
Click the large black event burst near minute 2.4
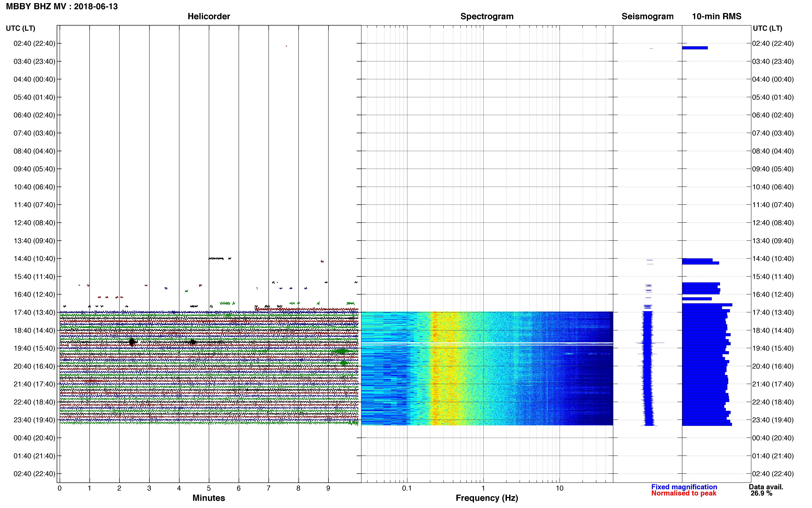pyautogui.click(x=132, y=342)
